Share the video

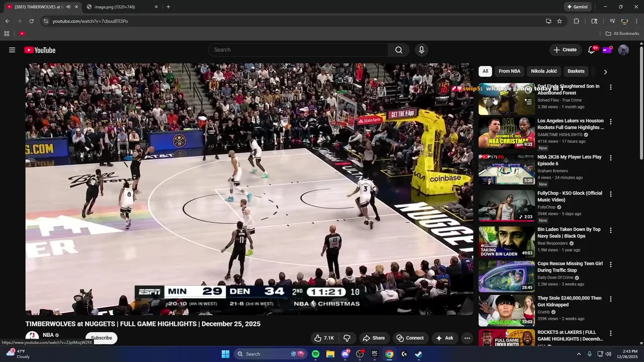pyautogui.click(x=374, y=338)
